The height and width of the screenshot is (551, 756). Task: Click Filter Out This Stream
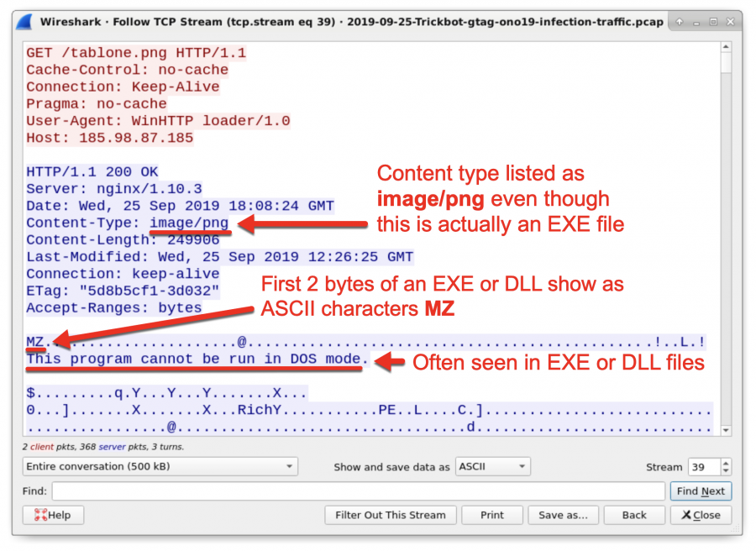[x=390, y=515]
